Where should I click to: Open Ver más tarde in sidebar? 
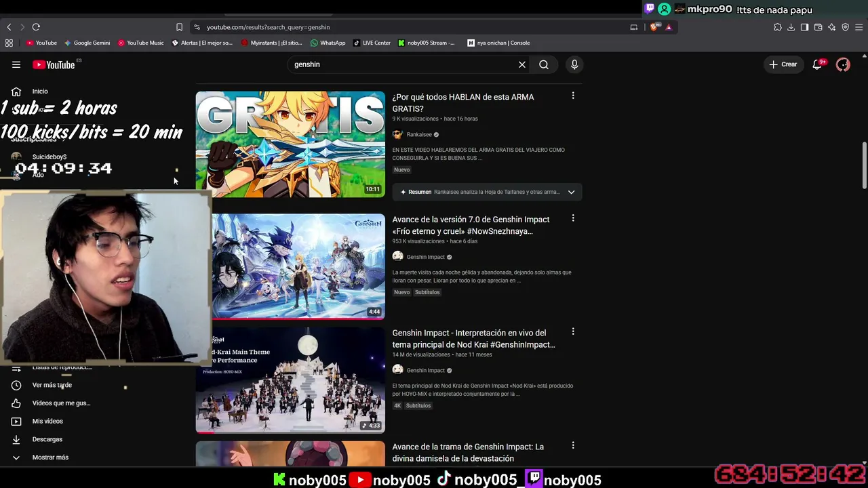[x=52, y=385]
